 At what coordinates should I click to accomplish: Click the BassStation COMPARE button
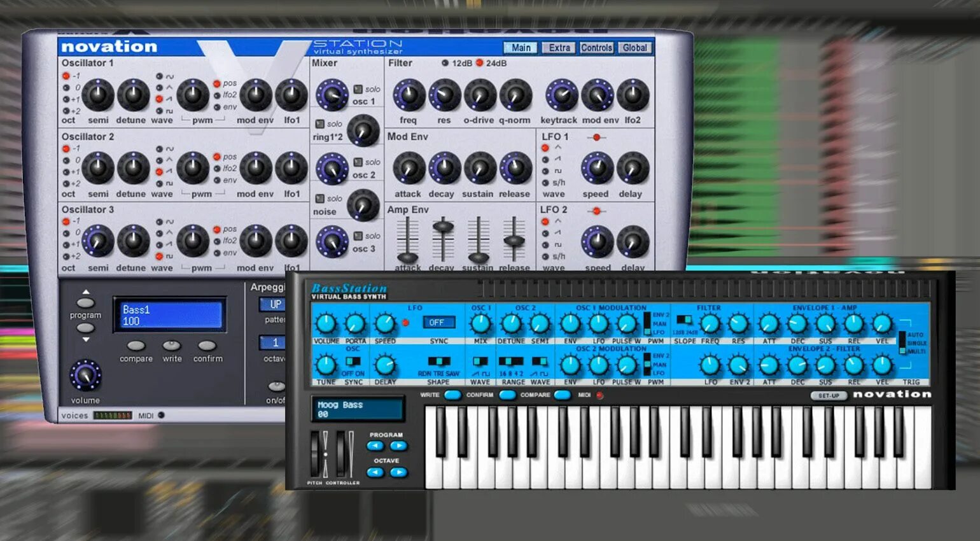pyautogui.click(x=562, y=395)
